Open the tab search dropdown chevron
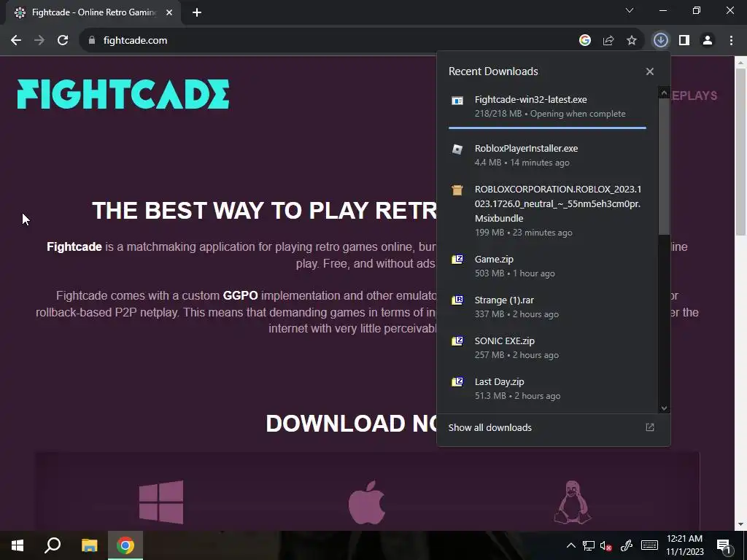The width and height of the screenshot is (747, 560). click(630, 10)
